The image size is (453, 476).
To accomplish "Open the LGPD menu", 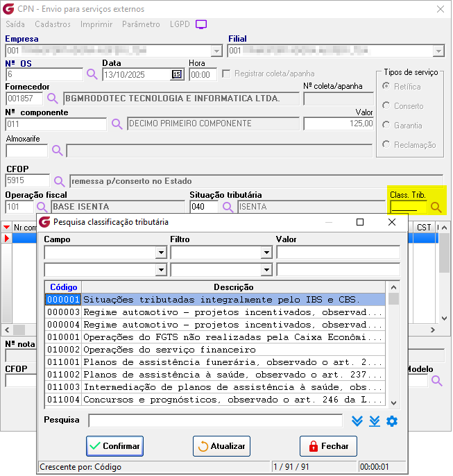I will pyautogui.click(x=180, y=24).
